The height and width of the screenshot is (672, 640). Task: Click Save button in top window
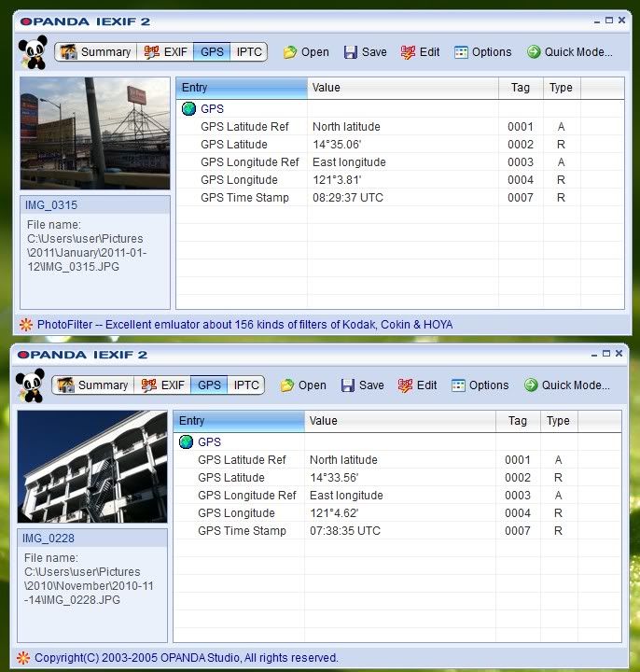click(x=366, y=52)
